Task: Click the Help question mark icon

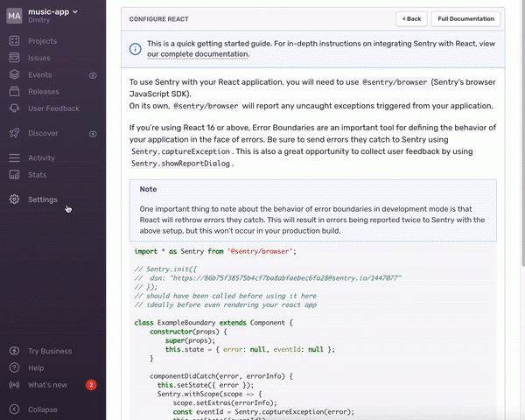Action: click(x=14, y=368)
